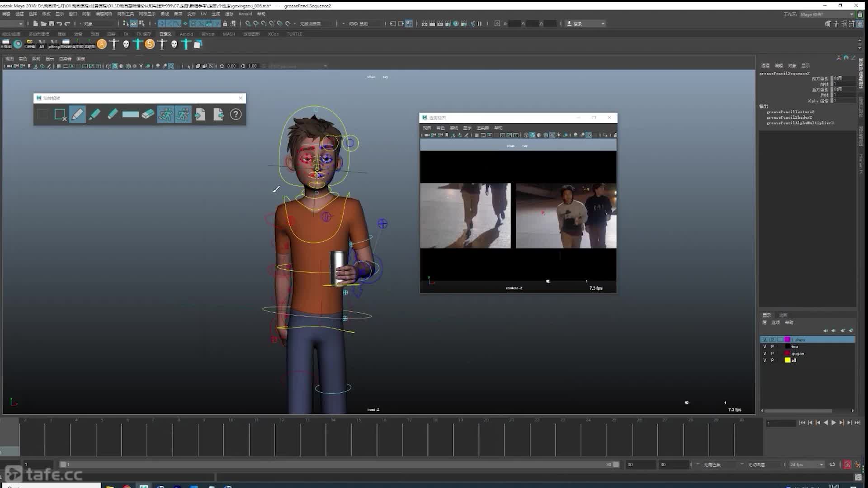Click the orange 5 shelf icon
This screenshot has width=868, height=488.
click(150, 44)
